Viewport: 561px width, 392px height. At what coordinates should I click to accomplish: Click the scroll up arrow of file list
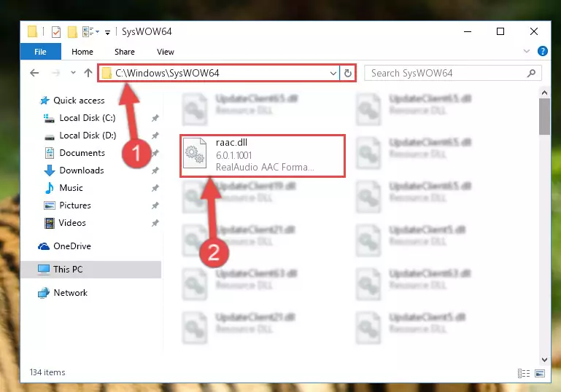(x=544, y=93)
